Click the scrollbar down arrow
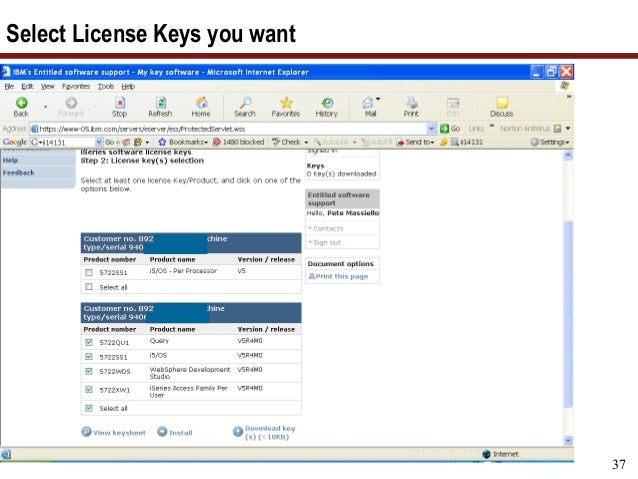The image size is (638, 479). pos(568,440)
